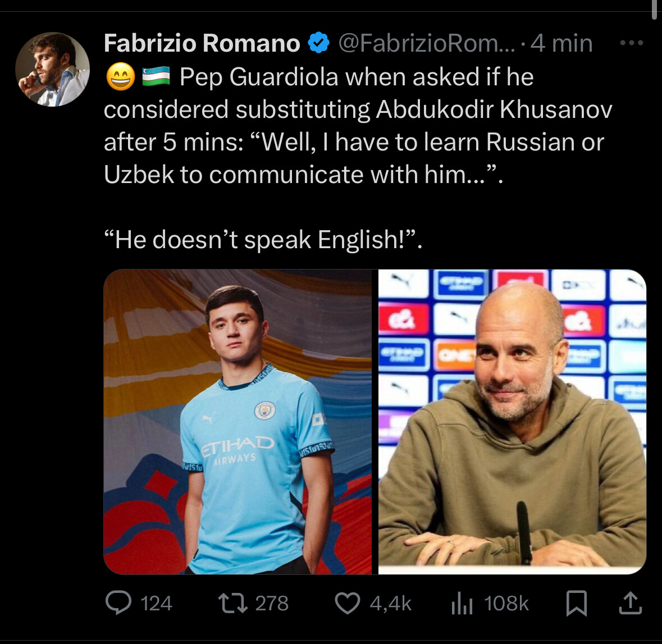Open the 4 min timestamp link
Viewport: 662px width, 644px height.
pyautogui.click(x=561, y=43)
